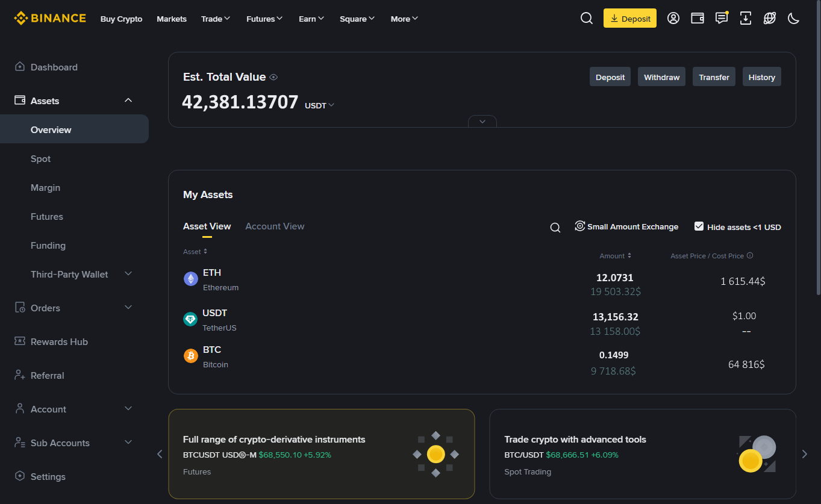This screenshot has height=504, width=821.
Task: Select the Asset View tab
Action: click(x=207, y=226)
